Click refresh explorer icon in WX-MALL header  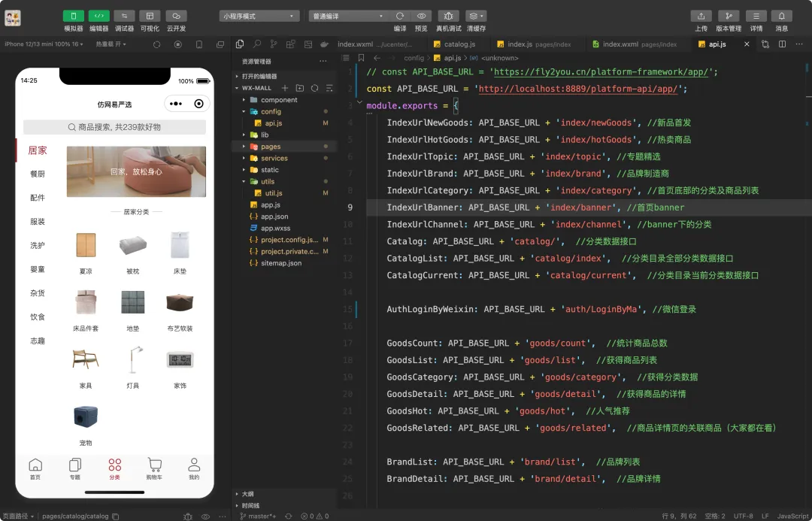(314, 88)
